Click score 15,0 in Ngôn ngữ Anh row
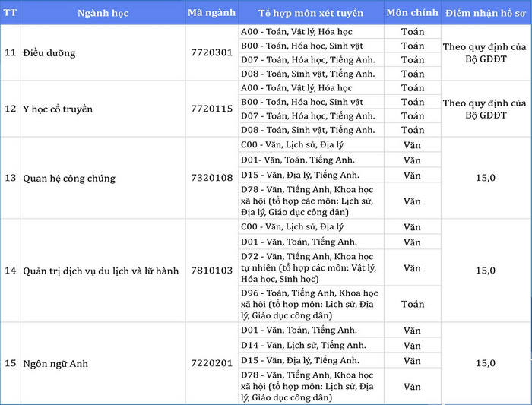 tap(486, 363)
